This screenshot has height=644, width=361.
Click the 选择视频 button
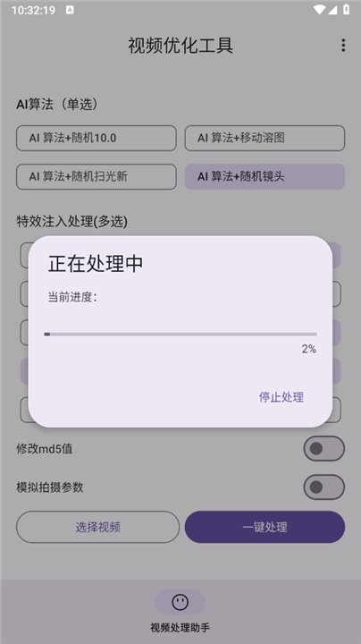(x=97, y=527)
